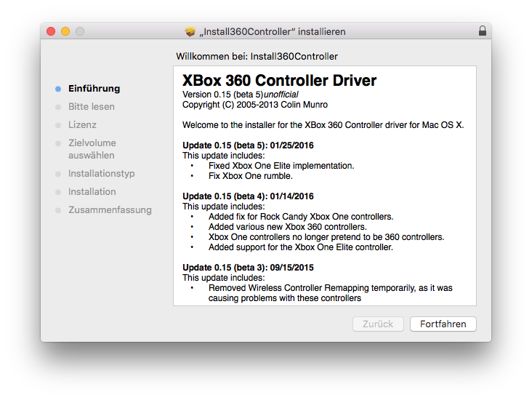Close the installer with the red button
Screen dimensions: 532x400
(51, 31)
